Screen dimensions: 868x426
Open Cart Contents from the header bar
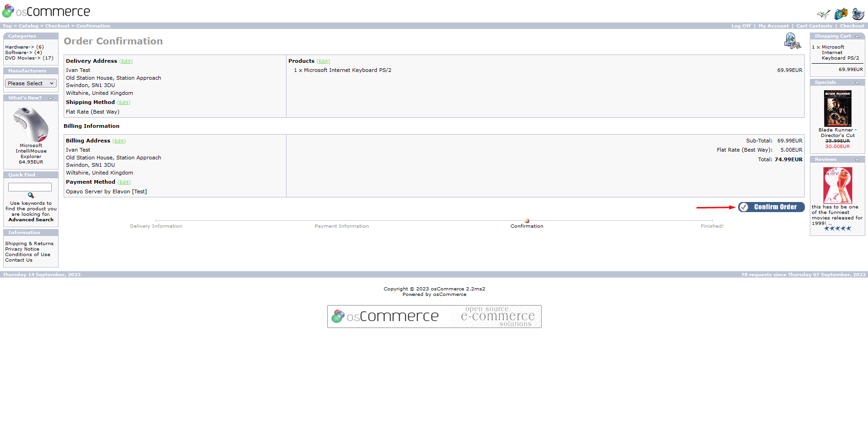pos(814,26)
